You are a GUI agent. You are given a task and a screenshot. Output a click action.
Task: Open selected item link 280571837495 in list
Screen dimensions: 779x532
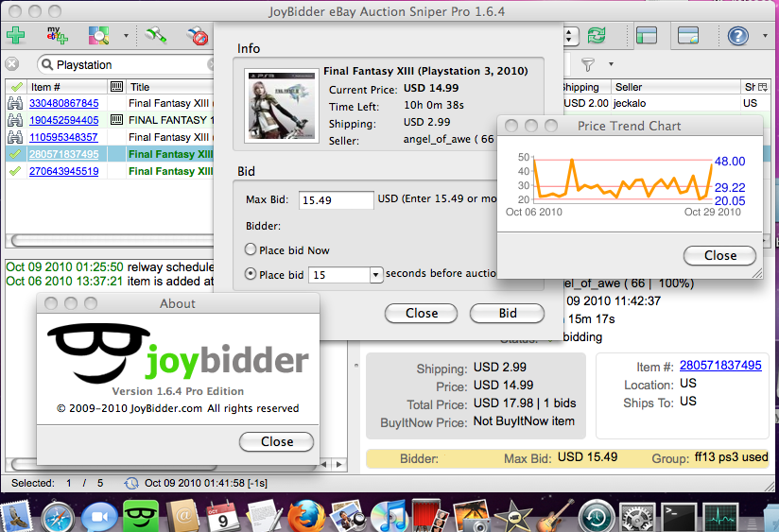[x=63, y=154]
